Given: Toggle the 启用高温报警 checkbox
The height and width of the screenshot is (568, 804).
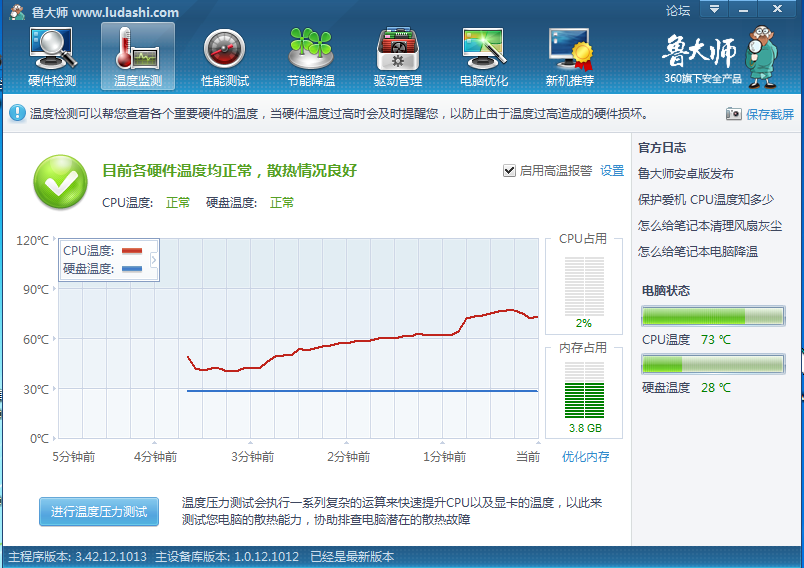Looking at the screenshot, I should pos(509,171).
